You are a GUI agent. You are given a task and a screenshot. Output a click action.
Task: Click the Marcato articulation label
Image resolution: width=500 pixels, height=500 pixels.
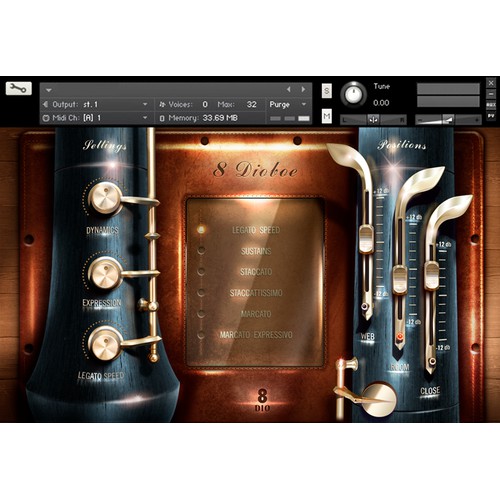point(256,314)
